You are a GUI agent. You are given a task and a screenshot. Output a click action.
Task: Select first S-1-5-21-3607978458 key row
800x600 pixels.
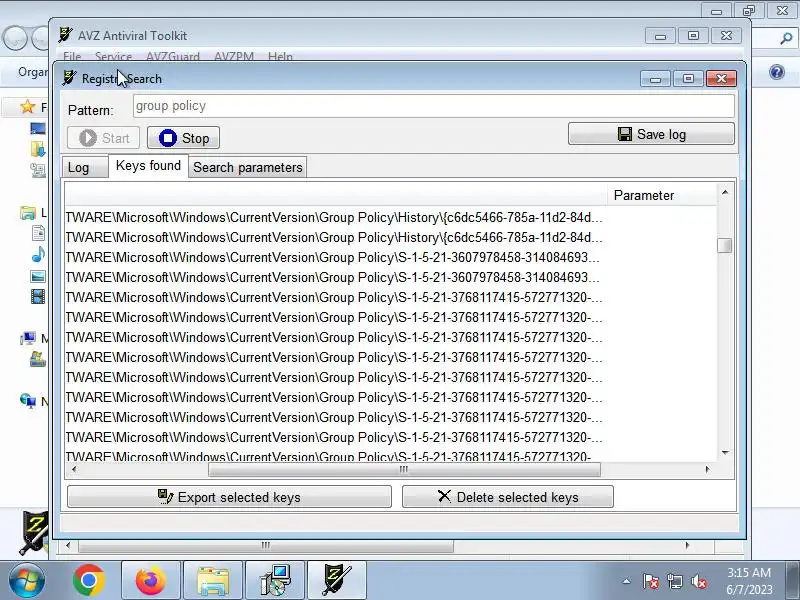(334, 257)
